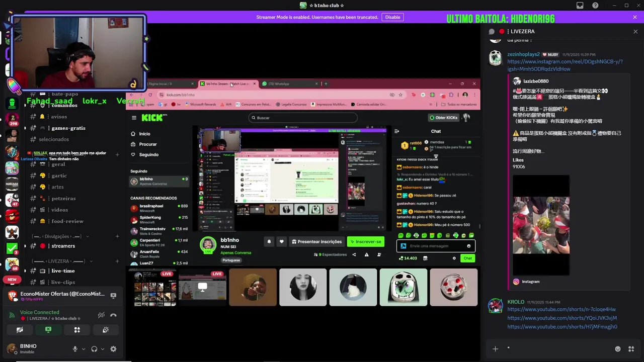Open the server icon with badge 298

click(x=12, y=119)
